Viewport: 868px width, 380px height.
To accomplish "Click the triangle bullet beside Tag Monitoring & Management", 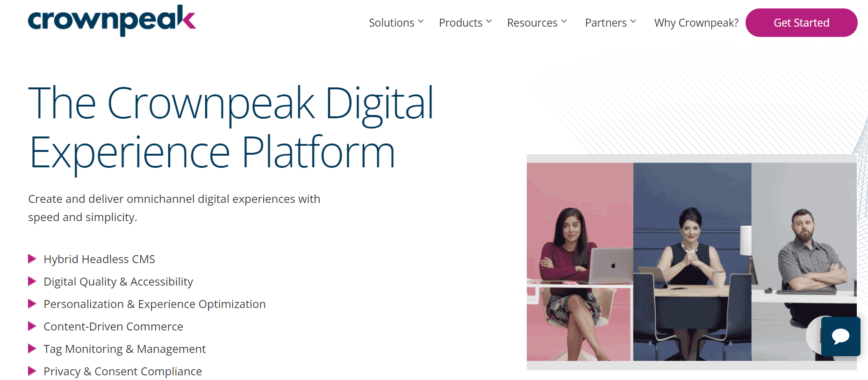I will (32, 349).
